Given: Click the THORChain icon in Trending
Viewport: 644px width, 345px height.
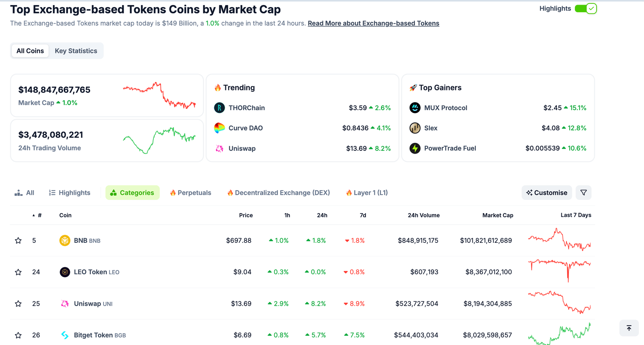Looking at the screenshot, I should click(219, 108).
